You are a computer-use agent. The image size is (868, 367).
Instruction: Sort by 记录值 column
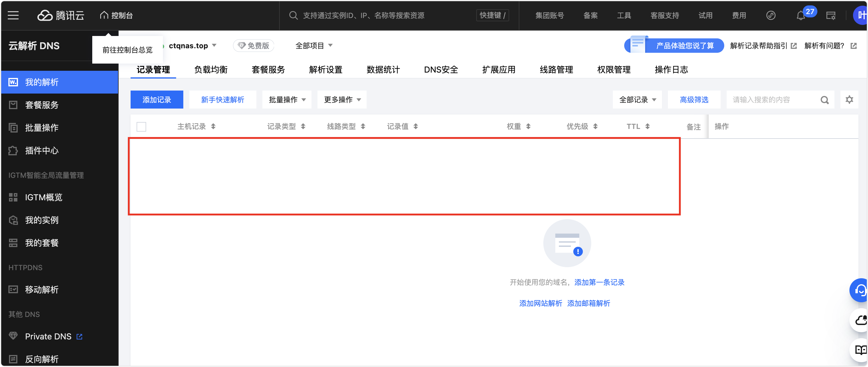[x=416, y=127]
